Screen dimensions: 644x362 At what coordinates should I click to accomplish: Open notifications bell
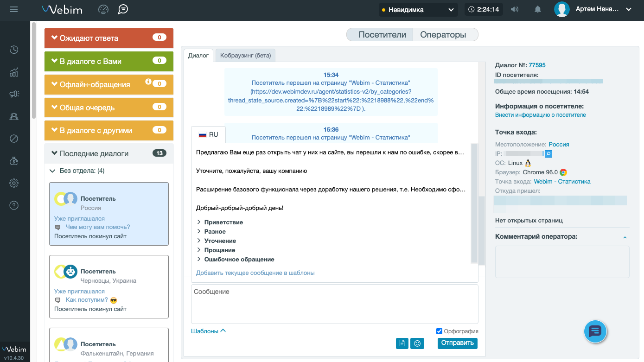tap(538, 9)
